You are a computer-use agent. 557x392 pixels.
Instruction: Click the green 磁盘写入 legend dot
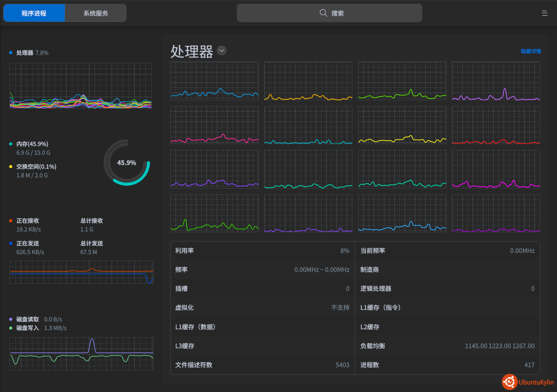click(11, 328)
